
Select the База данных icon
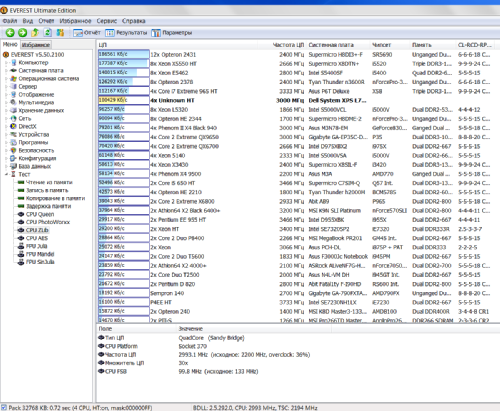tap(13, 166)
